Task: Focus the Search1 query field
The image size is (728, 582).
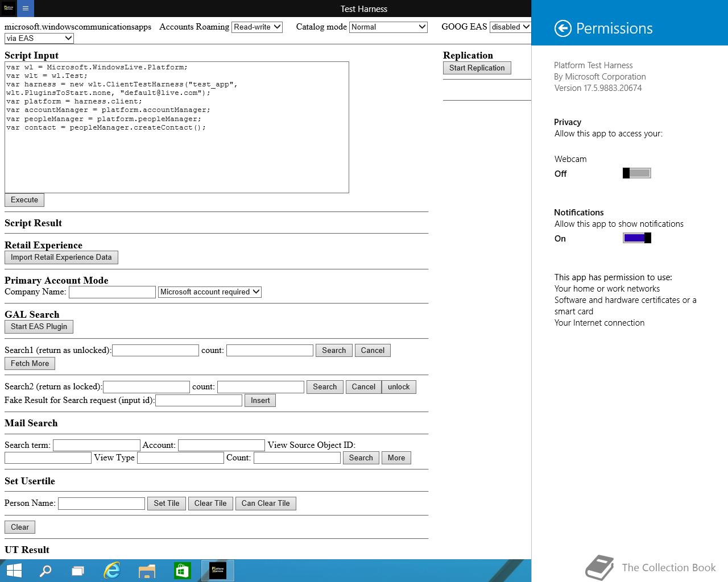Action: (155, 351)
